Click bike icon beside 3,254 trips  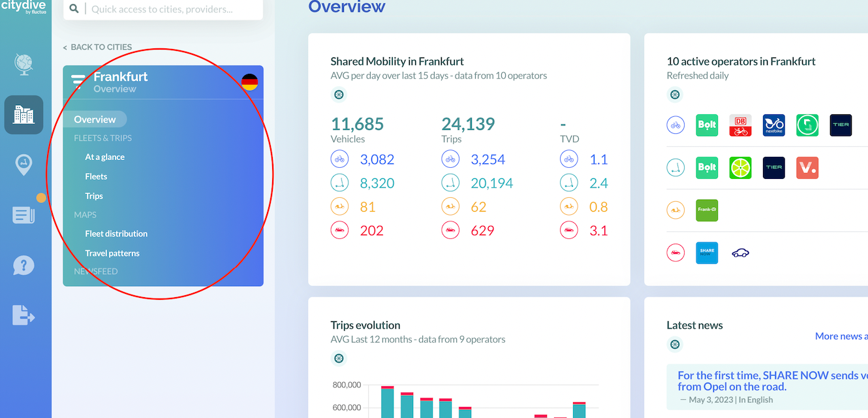(450, 159)
